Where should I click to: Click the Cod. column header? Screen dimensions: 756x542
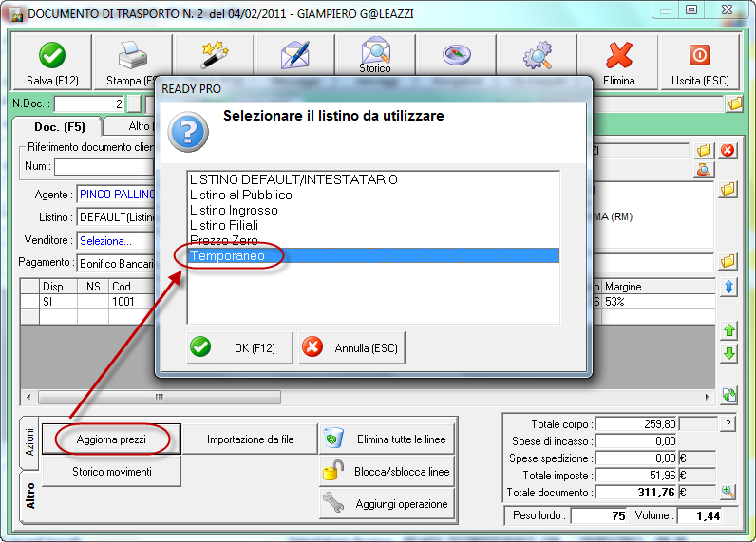(x=132, y=287)
